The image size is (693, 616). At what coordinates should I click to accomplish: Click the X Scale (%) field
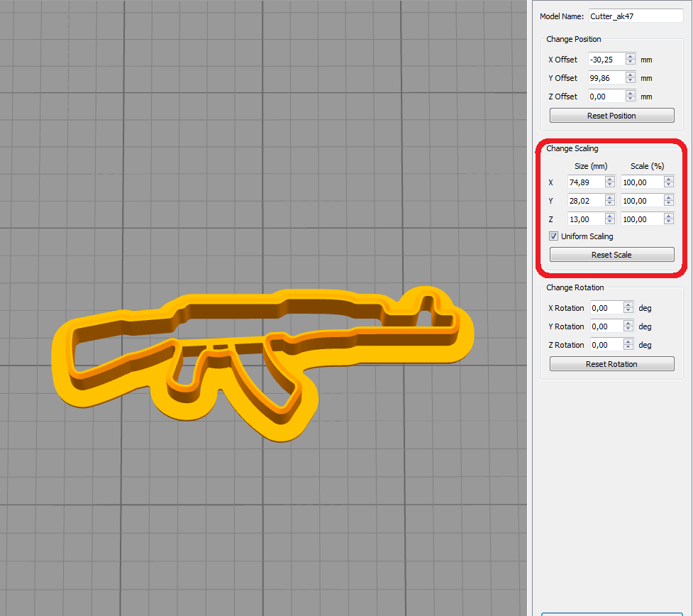642,182
